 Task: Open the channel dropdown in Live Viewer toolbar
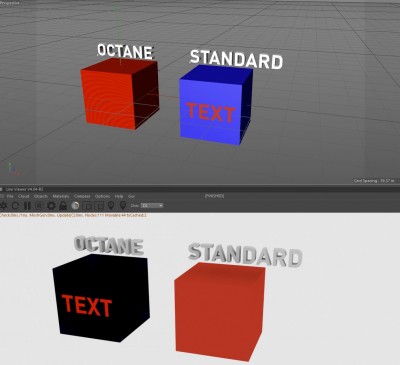point(152,206)
